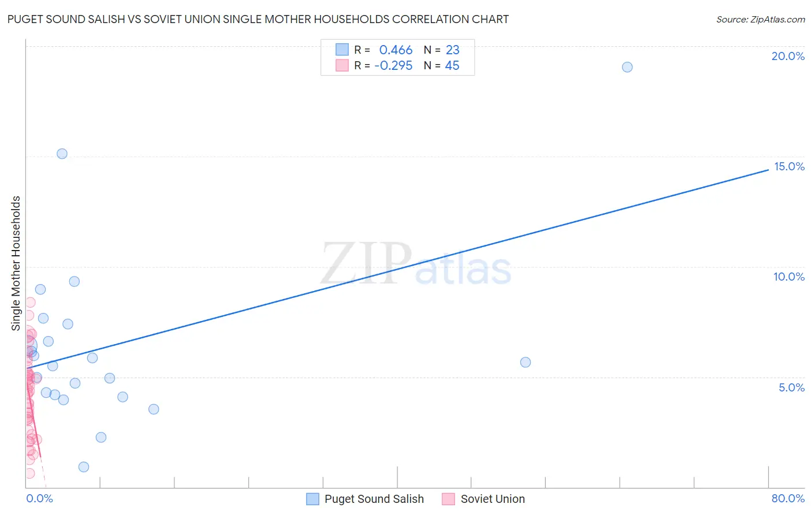This screenshot has width=812, height=515.
Task: Select the Puget Sound Salish legend label
Action: pos(374,499)
